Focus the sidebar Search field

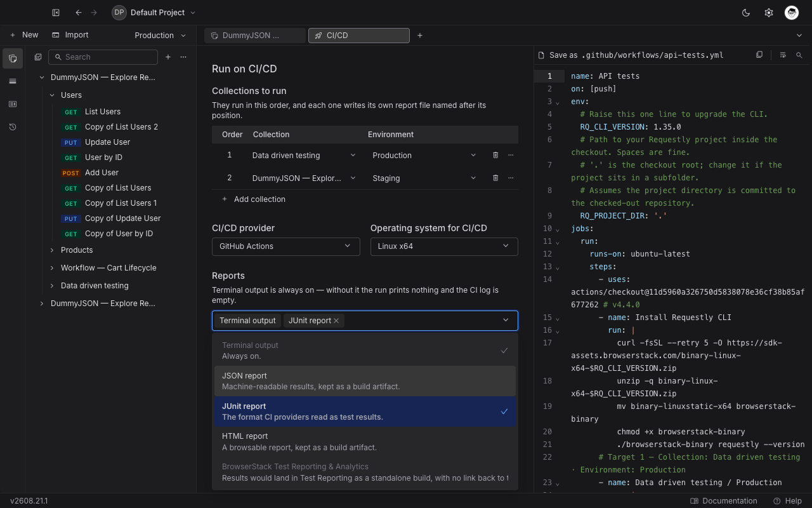pyautogui.click(x=103, y=57)
